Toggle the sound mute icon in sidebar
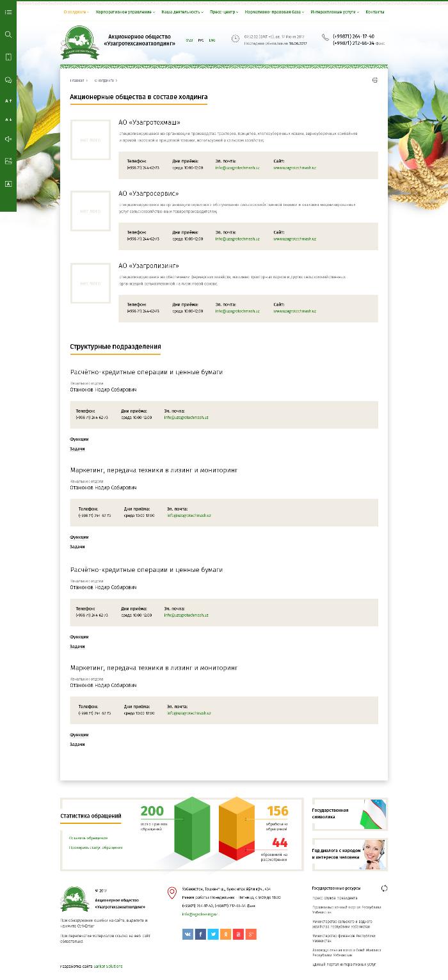The height and width of the screenshot is (980, 448). (x=8, y=139)
